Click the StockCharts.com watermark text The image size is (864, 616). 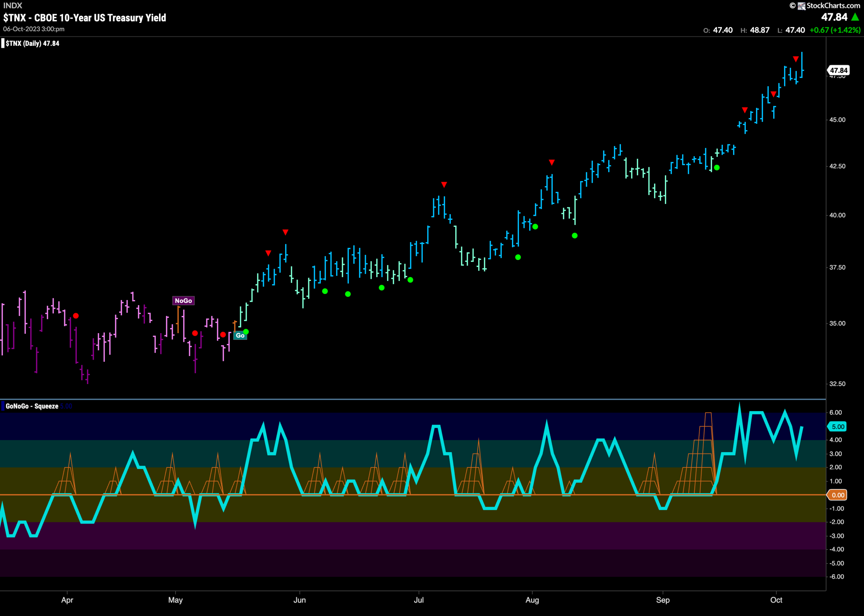833,6
